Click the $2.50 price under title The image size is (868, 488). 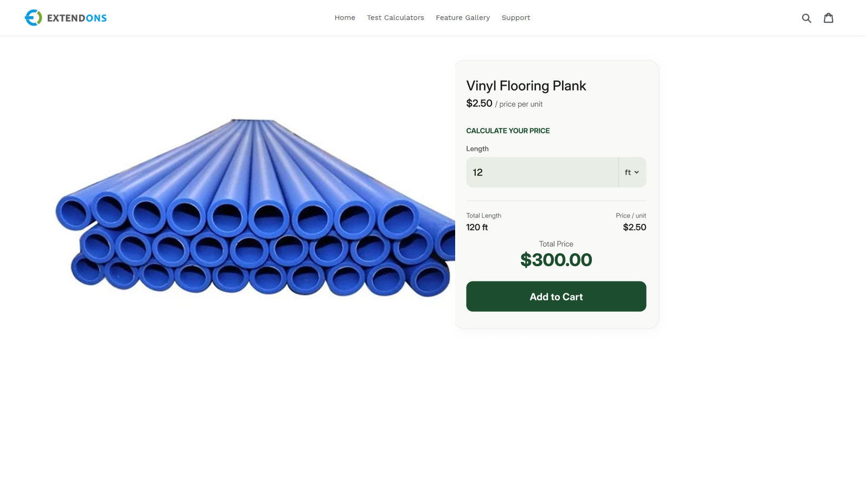point(480,103)
